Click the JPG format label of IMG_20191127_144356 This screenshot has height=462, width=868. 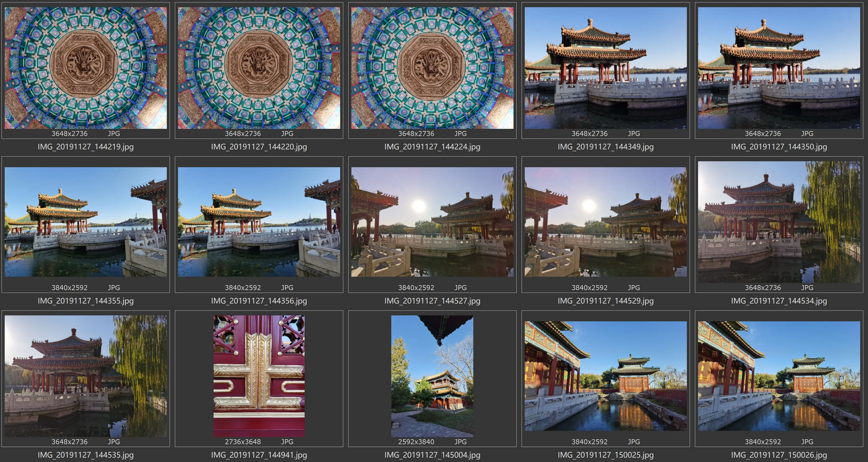point(287,288)
